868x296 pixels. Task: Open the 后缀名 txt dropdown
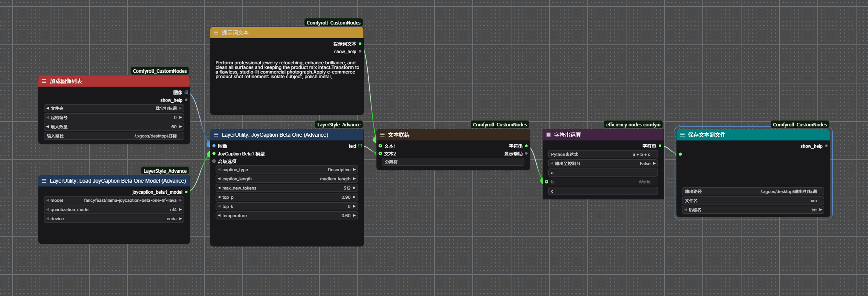(x=753, y=210)
